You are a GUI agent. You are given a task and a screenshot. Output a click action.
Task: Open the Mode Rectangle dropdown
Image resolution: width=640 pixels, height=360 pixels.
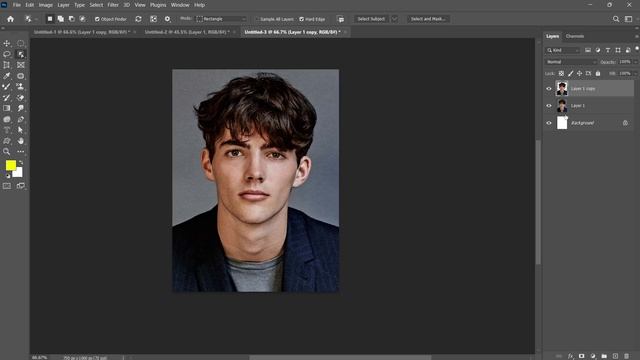click(222, 19)
